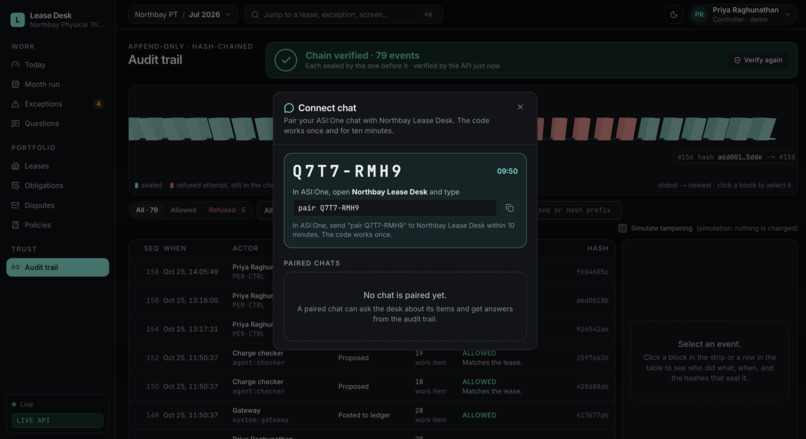Image resolution: width=806 pixels, height=439 pixels.
Task: Click hash 25976b36 in the table
Action: pyautogui.click(x=592, y=358)
